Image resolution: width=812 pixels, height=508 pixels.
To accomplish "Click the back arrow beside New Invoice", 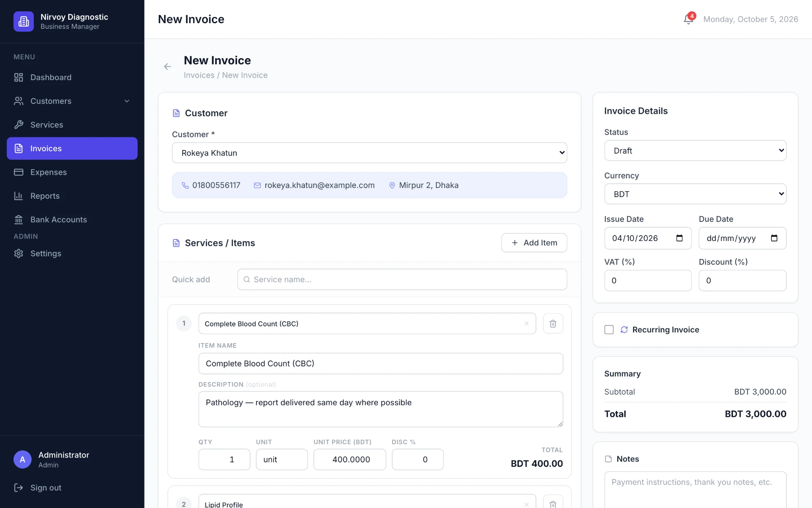I will (x=167, y=67).
